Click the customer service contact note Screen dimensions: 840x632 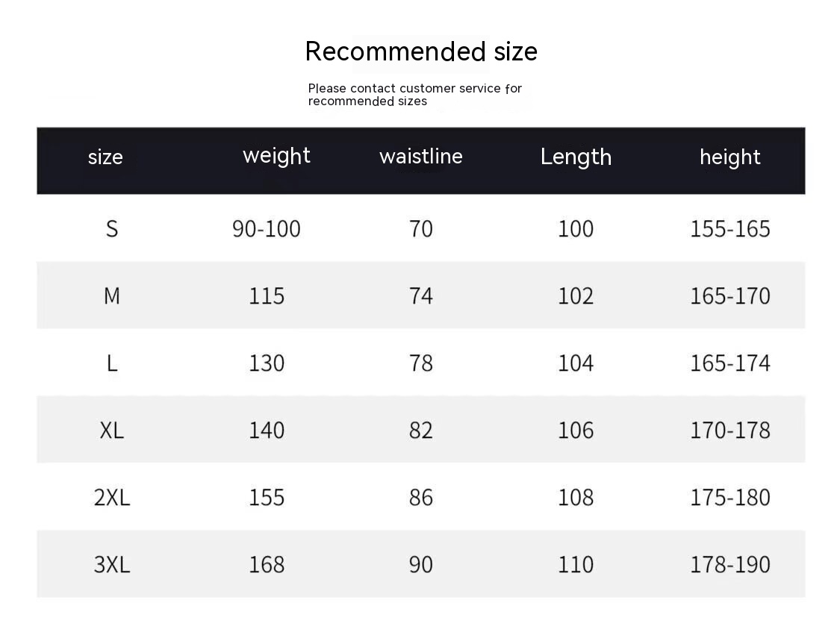(414, 95)
